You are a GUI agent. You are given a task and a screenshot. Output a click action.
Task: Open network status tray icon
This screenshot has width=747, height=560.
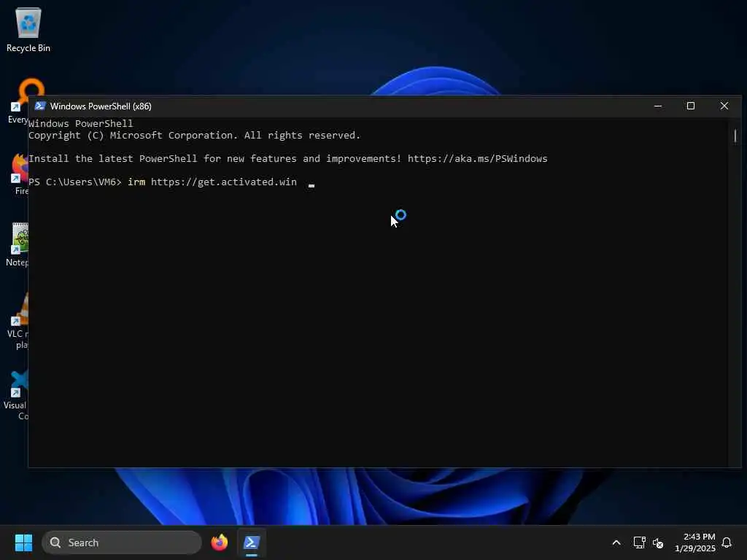pyautogui.click(x=639, y=542)
